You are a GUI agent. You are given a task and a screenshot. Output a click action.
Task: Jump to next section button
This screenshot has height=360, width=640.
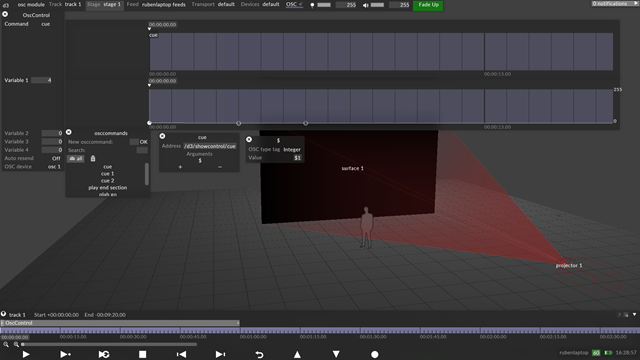pos(220,354)
